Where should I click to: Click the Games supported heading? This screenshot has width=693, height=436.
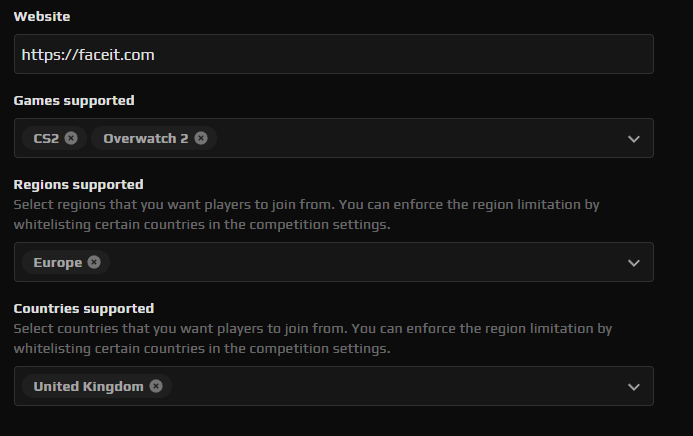(74, 100)
